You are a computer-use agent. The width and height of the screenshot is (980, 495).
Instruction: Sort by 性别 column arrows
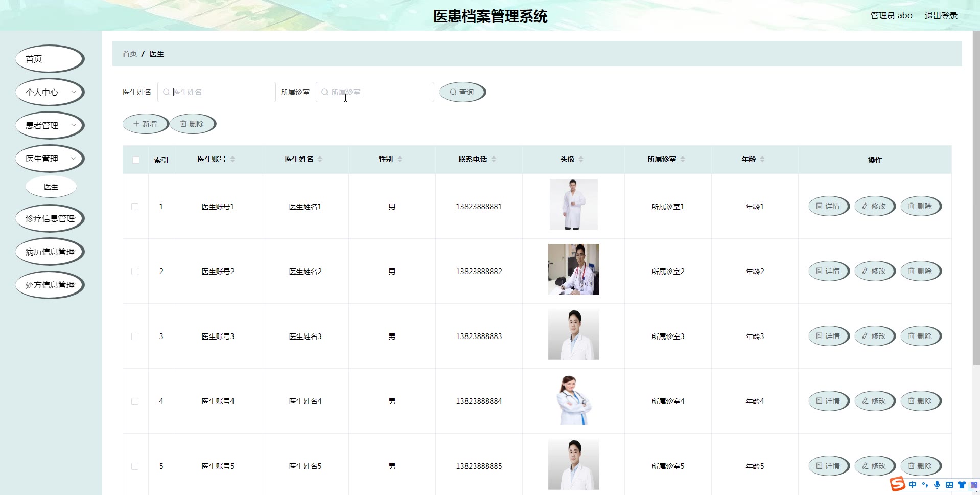[400, 159]
